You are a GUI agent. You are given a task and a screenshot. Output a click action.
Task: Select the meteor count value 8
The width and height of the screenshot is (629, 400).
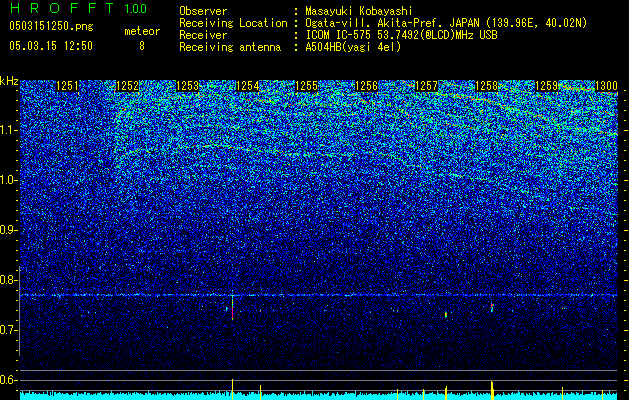[x=142, y=46]
